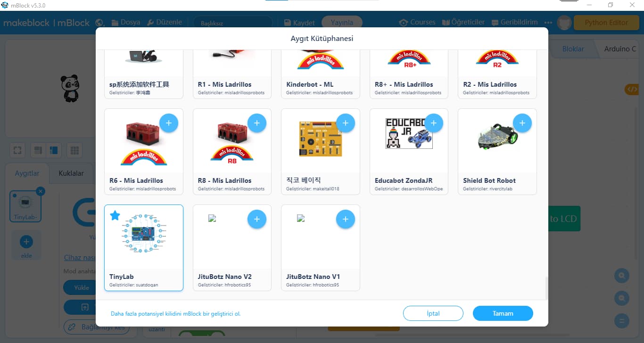Open the mBlock developer link
This screenshot has height=343, width=644.
[x=175, y=314]
